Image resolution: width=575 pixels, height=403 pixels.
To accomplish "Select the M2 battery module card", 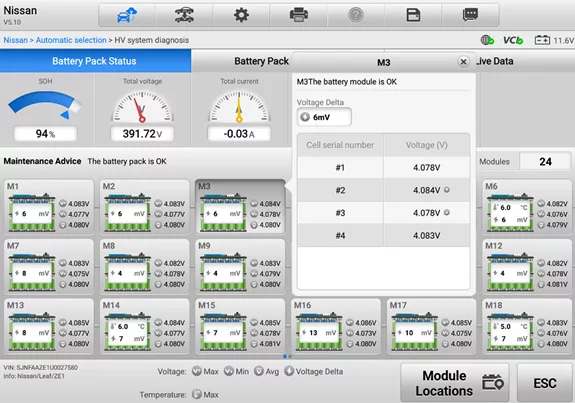I will [144, 206].
